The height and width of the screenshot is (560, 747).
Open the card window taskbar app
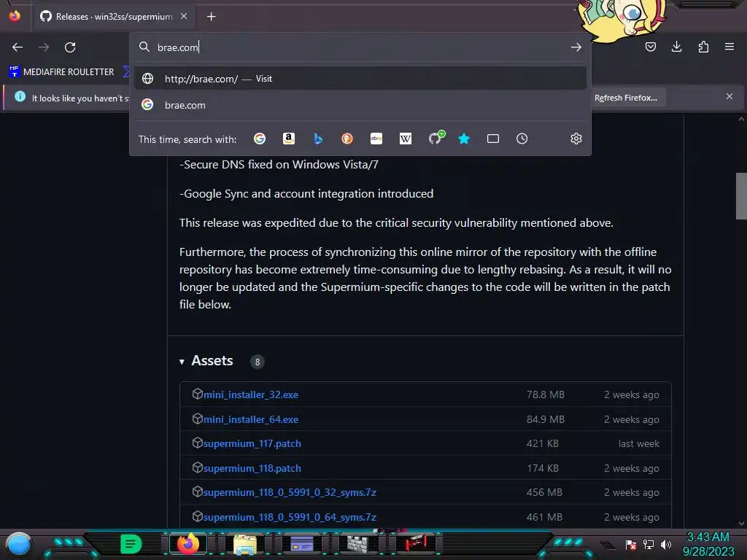point(301,544)
